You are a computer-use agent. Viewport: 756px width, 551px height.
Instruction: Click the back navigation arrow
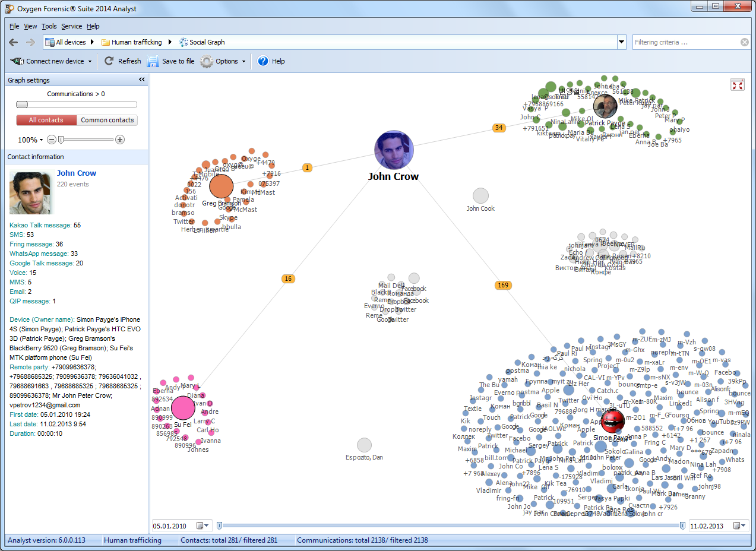pos(13,42)
